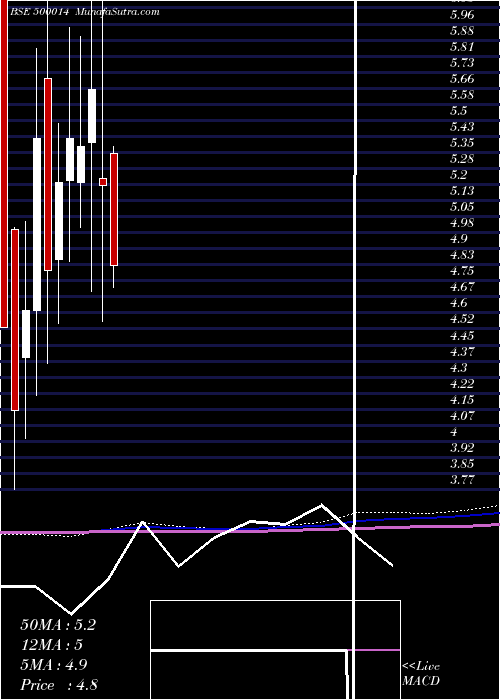Viewport: 500px width, 700px height.
Task: Click the 4.22 price axis label
Action: pos(462,383)
